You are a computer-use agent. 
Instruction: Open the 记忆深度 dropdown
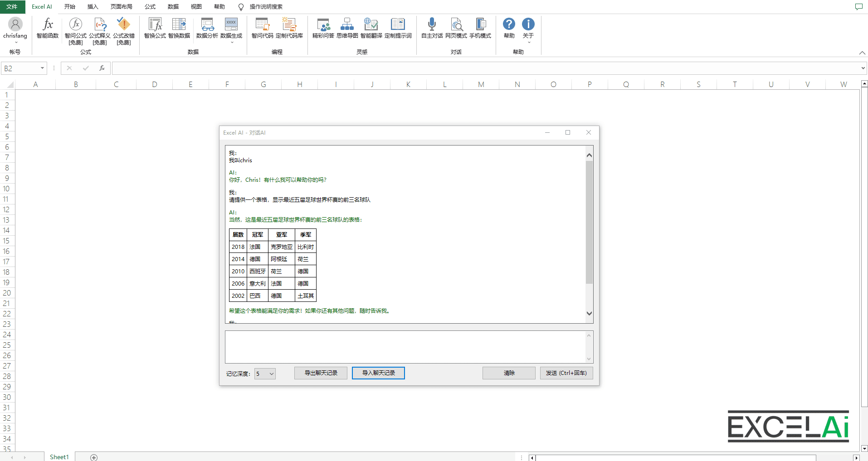coord(265,374)
